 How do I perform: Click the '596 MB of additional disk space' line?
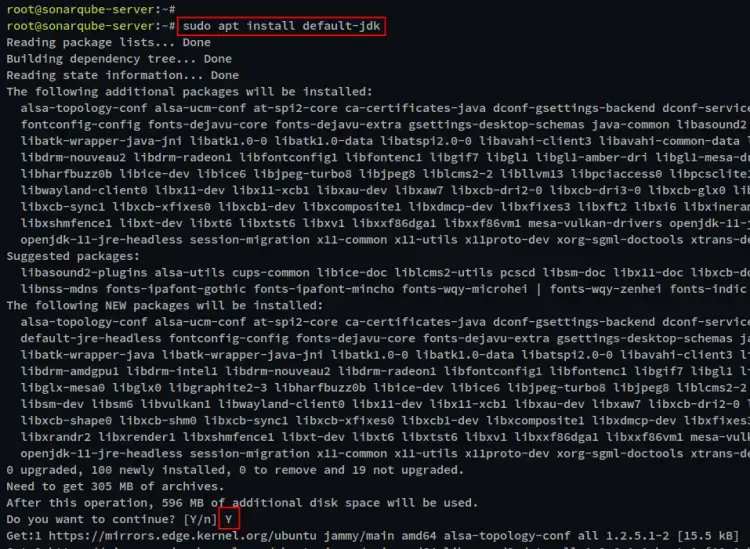click(243, 503)
